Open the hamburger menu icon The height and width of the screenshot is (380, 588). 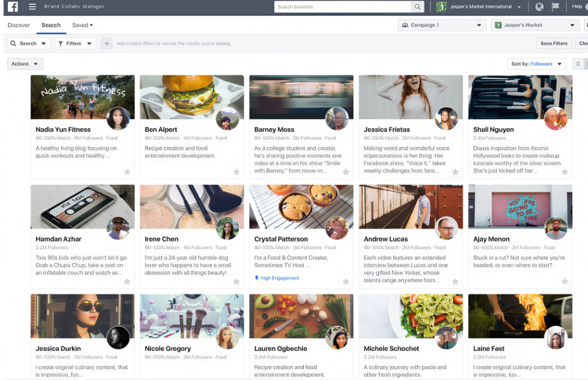click(32, 6)
